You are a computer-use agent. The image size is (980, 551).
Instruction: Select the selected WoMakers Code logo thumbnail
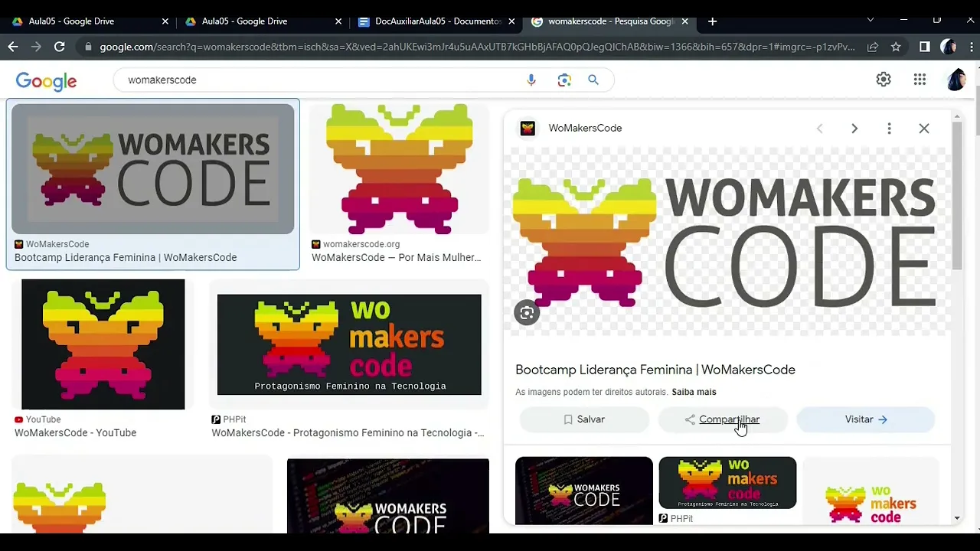153,168
